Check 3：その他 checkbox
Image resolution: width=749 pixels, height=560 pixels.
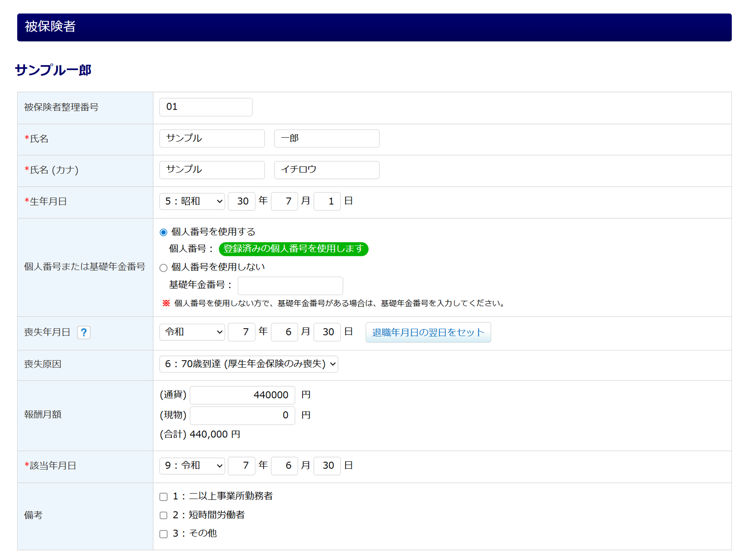coord(163,534)
